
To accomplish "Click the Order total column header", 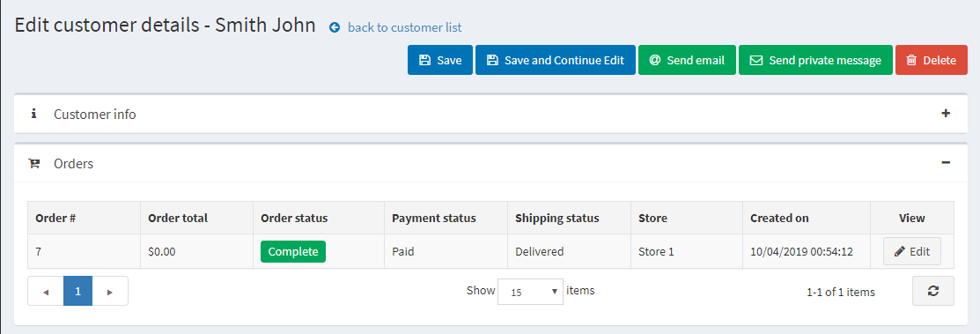I will (178, 219).
